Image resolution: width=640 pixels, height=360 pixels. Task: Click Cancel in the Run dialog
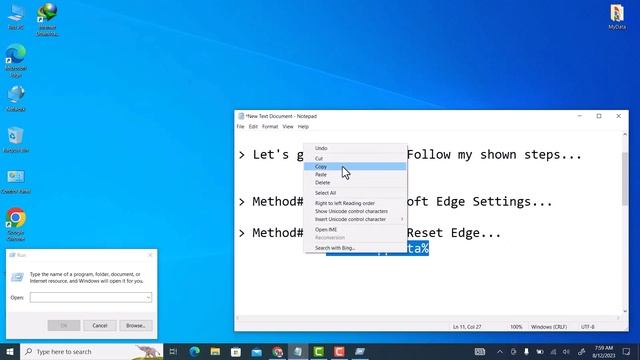click(100, 325)
